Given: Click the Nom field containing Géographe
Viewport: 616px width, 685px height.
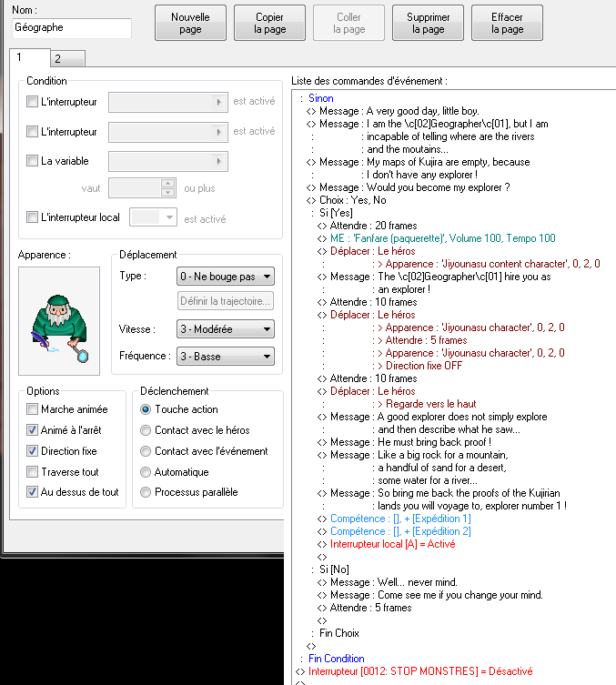Looking at the screenshot, I should pos(72,28).
